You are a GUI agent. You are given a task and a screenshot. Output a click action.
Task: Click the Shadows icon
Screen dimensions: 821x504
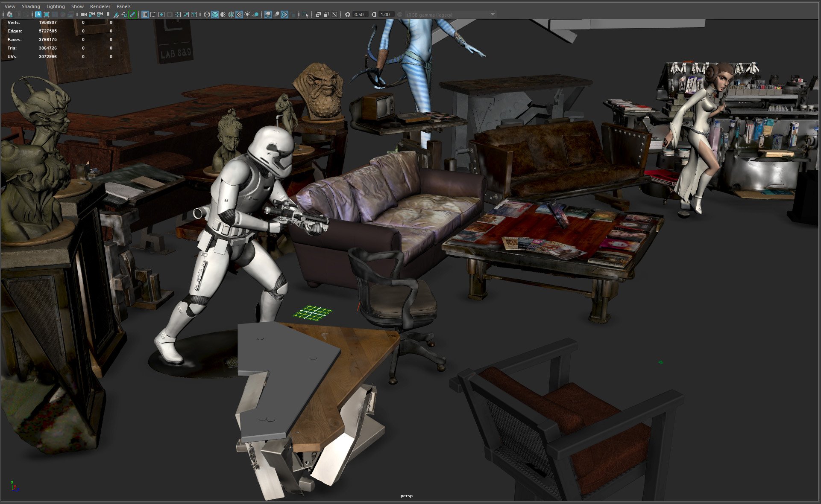point(255,15)
